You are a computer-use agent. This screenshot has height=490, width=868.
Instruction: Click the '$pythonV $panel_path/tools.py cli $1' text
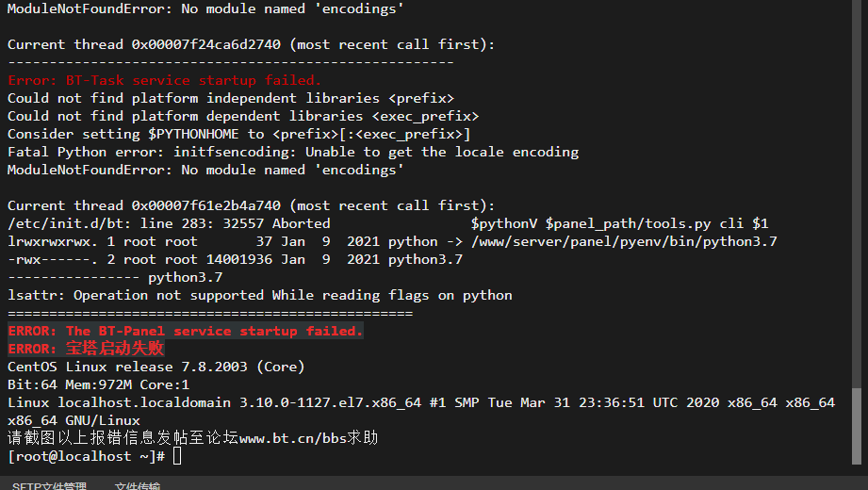619,223
